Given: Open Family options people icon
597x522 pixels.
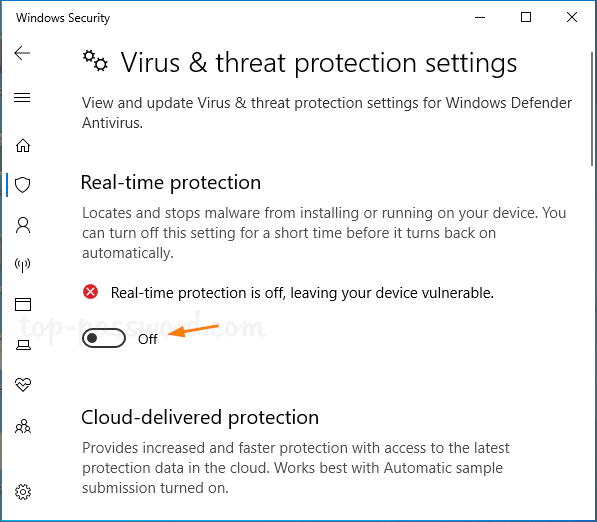Looking at the screenshot, I should pos(23,426).
